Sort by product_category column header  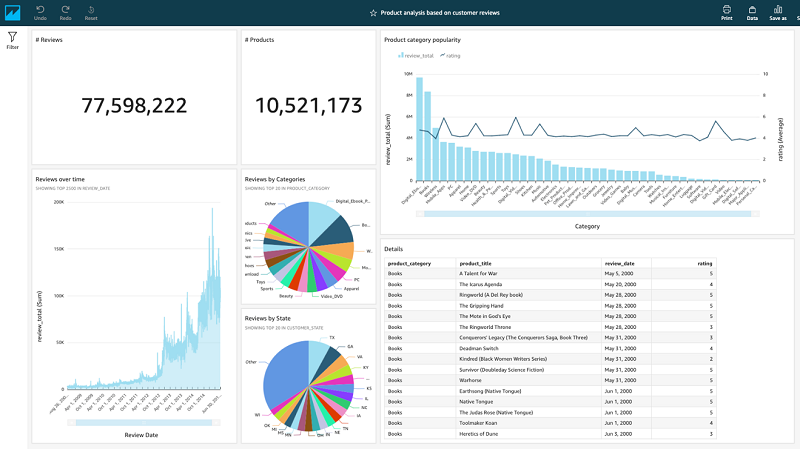click(409, 263)
